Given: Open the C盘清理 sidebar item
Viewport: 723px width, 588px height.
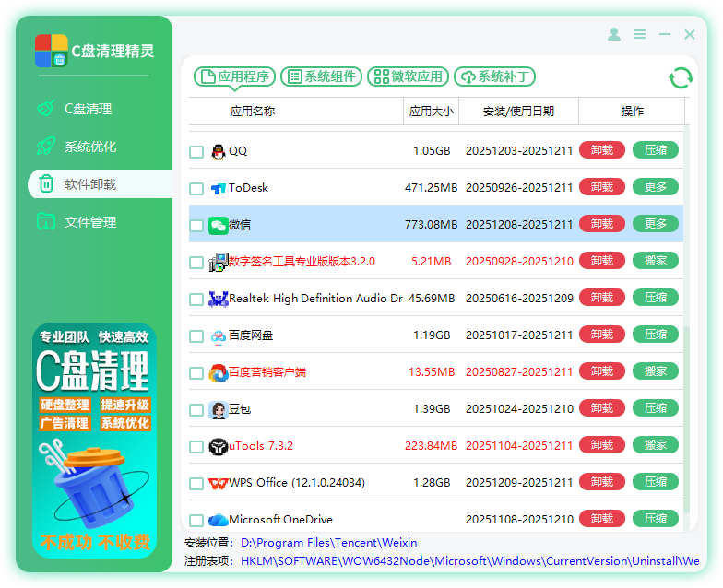Looking at the screenshot, I should [x=88, y=109].
